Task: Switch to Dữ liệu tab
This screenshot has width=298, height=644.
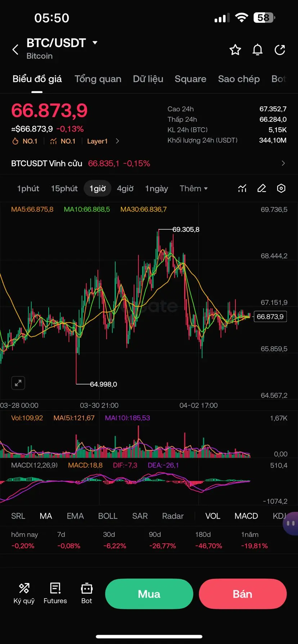Action: click(148, 79)
